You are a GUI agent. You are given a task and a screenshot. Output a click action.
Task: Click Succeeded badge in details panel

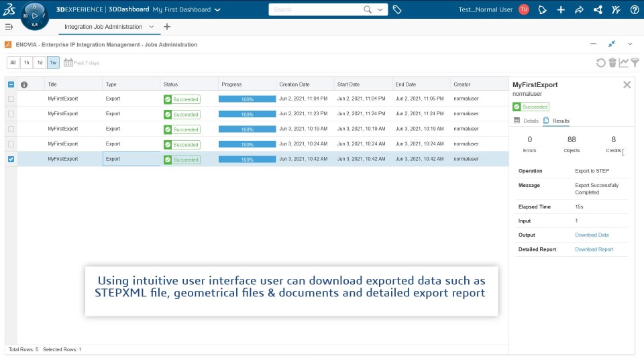(x=531, y=107)
